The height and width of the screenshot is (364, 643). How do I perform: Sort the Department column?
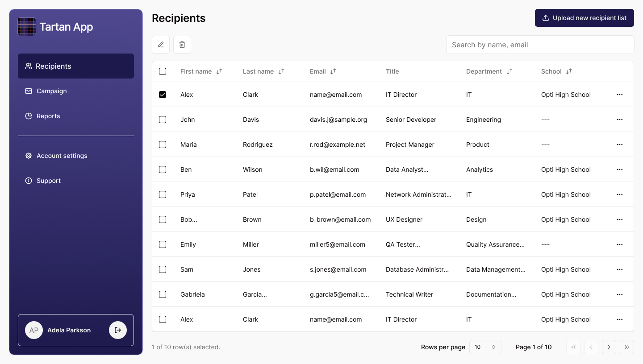[509, 71]
